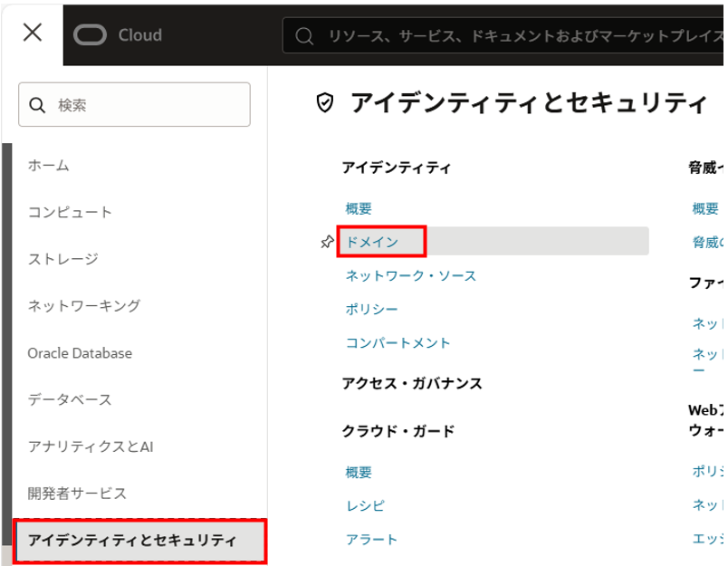Open the ドメイン link
This screenshot has width=728, height=566.
(x=372, y=242)
